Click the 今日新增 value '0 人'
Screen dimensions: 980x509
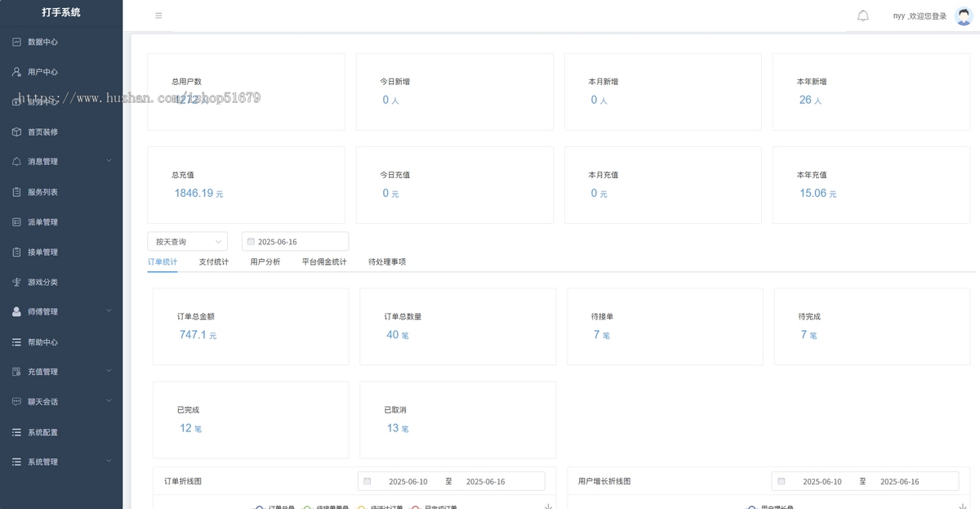pos(390,100)
